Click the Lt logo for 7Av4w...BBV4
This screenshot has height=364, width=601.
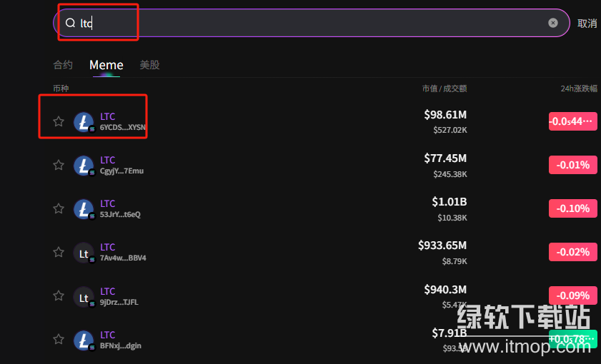84,253
